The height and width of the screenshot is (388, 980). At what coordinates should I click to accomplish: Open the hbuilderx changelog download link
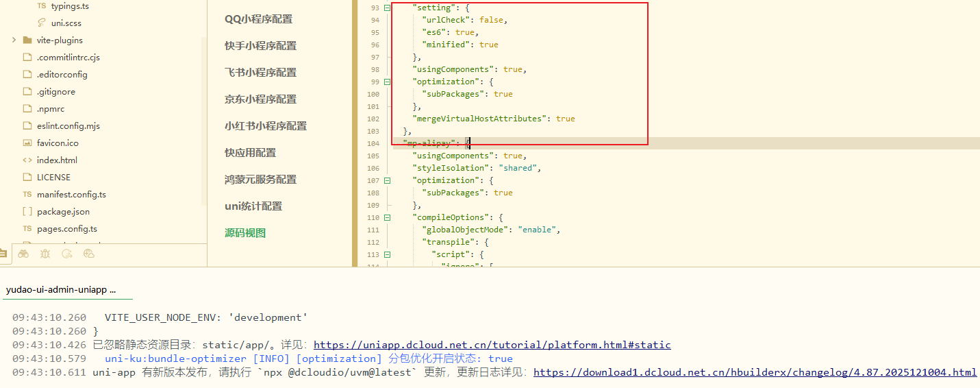(x=755, y=372)
